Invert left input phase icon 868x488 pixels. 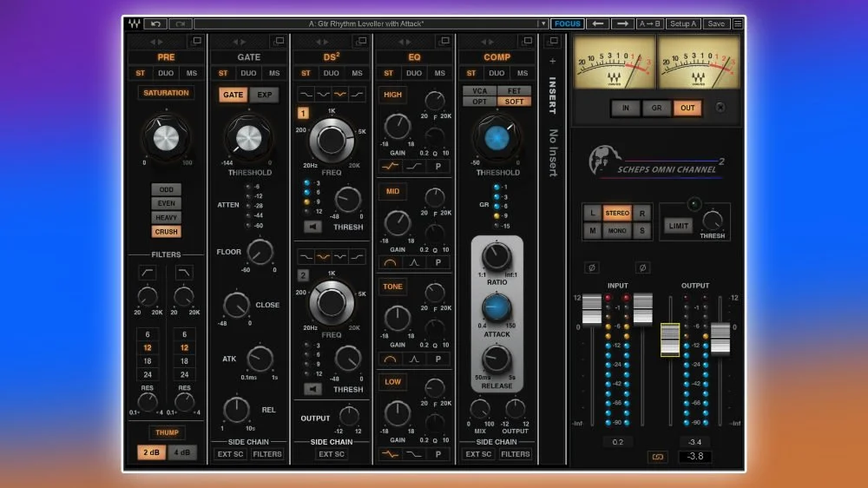click(x=592, y=267)
